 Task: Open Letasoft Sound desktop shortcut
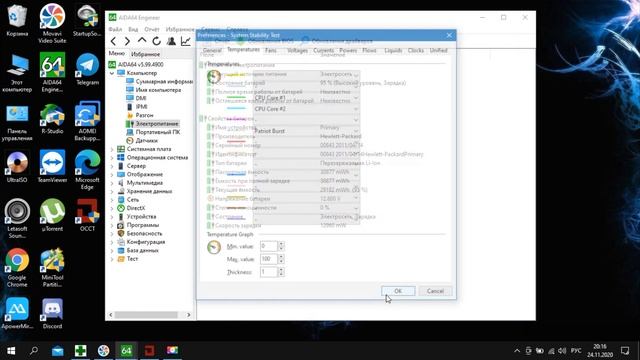[17, 218]
